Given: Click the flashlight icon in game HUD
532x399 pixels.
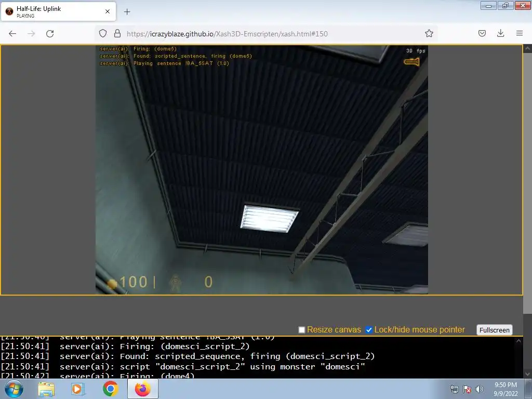Looking at the screenshot, I should 412,62.
